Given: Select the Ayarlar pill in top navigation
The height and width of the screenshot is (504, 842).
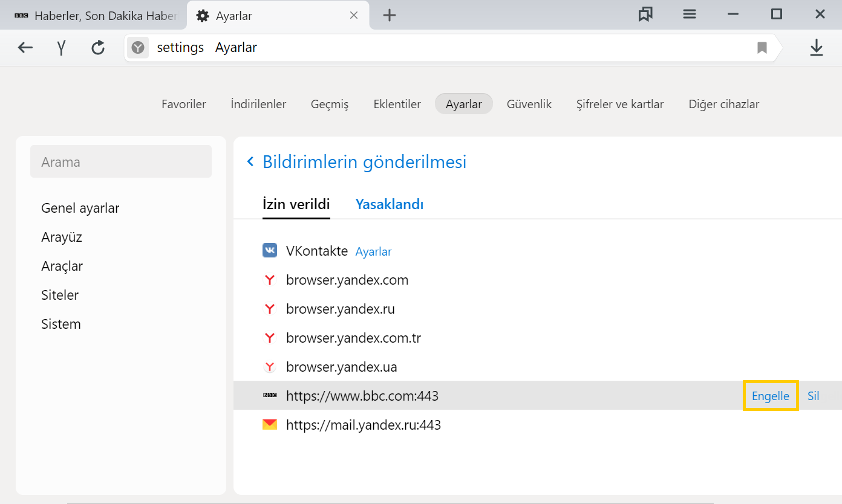Looking at the screenshot, I should coord(464,104).
